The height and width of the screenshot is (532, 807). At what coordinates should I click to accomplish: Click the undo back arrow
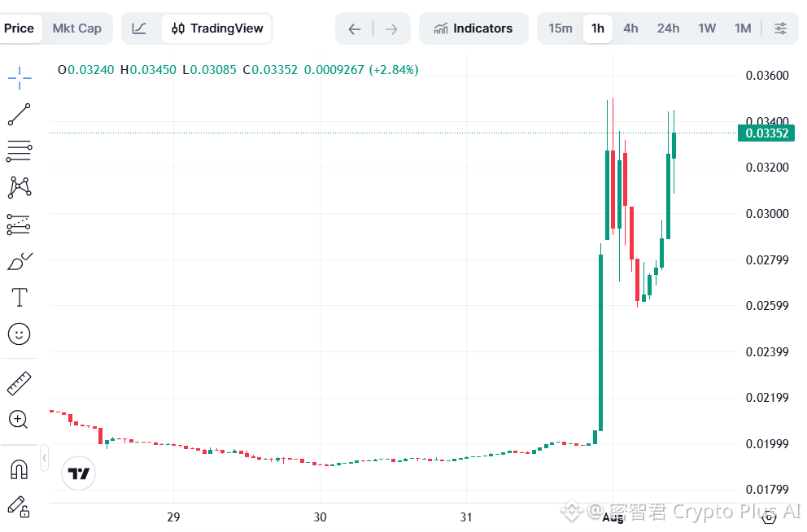tap(354, 28)
